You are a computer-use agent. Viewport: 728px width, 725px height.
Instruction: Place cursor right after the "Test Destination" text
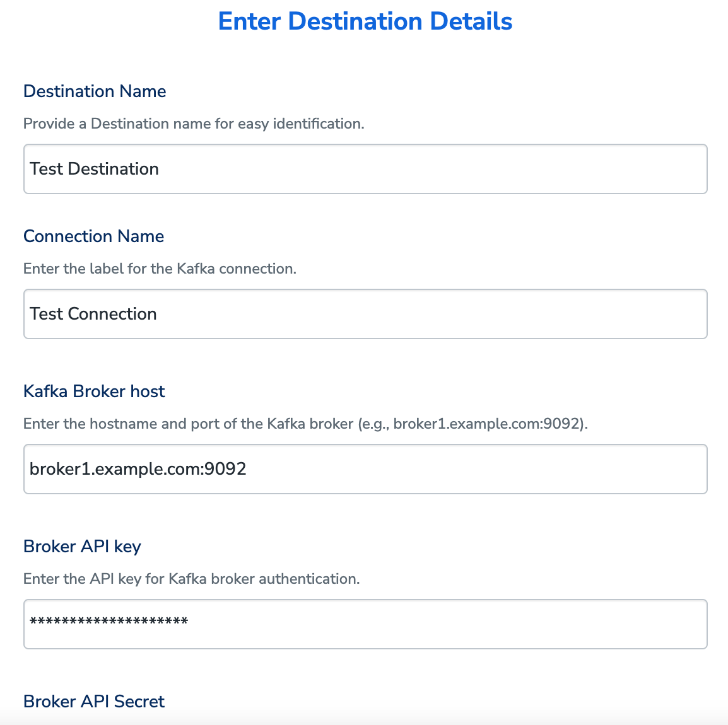(160, 169)
